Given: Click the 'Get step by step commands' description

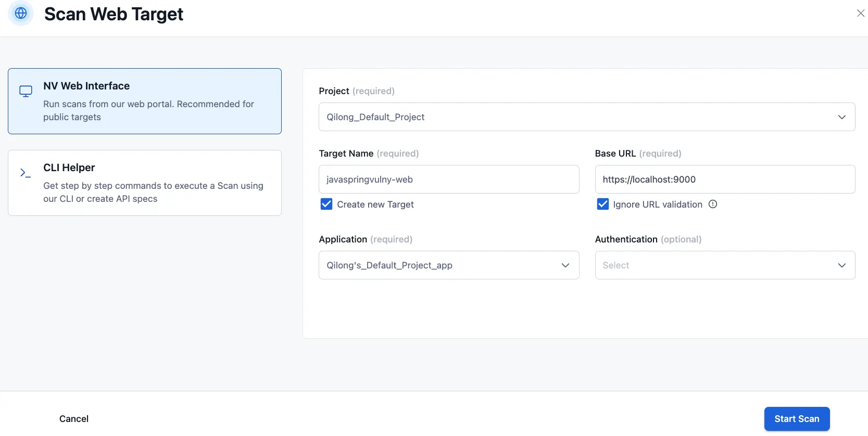Looking at the screenshot, I should tap(153, 192).
